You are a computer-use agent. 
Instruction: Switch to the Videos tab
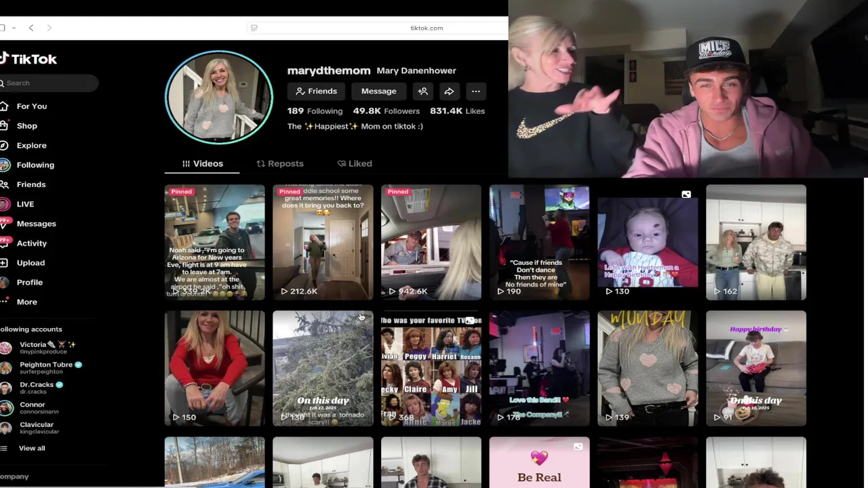tap(202, 163)
